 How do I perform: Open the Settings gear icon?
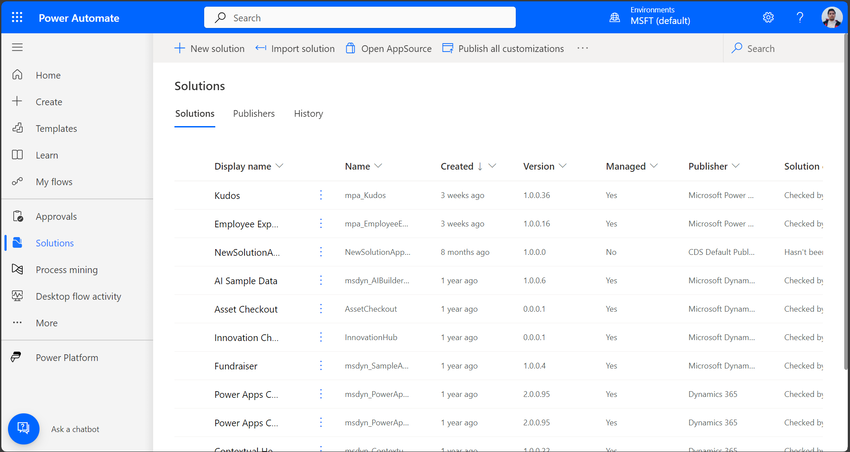pyautogui.click(x=768, y=18)
